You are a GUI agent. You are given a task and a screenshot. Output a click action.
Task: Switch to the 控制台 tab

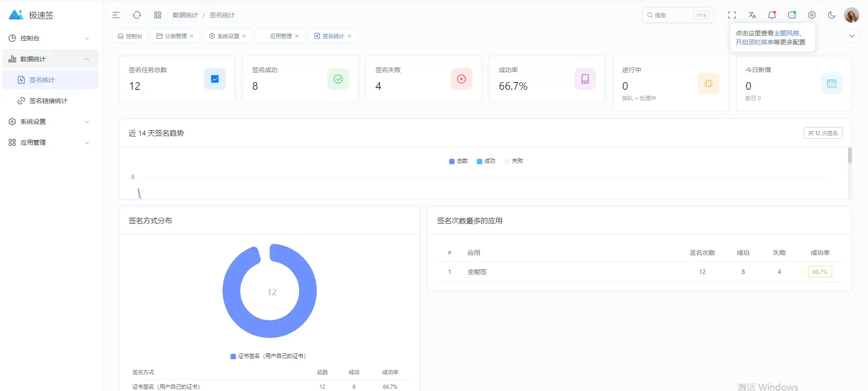tap(130, 36)
